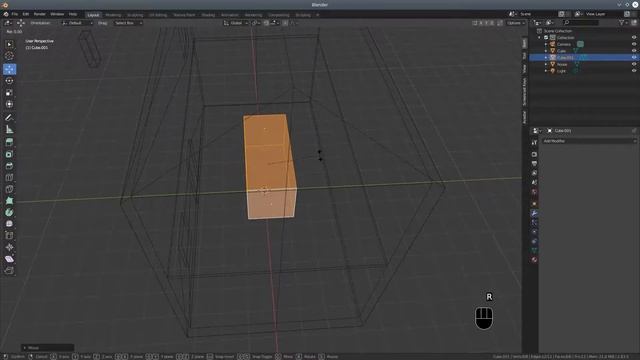Expand the Camera item in outliner
This screenshot has width=640, height=360.
pyautogui.click(x=546, y=44)
